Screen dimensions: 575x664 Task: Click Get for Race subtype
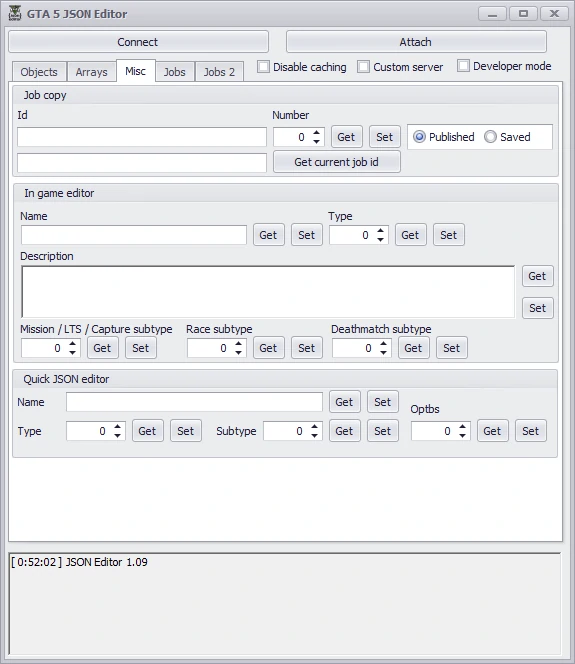click(268, 348)
